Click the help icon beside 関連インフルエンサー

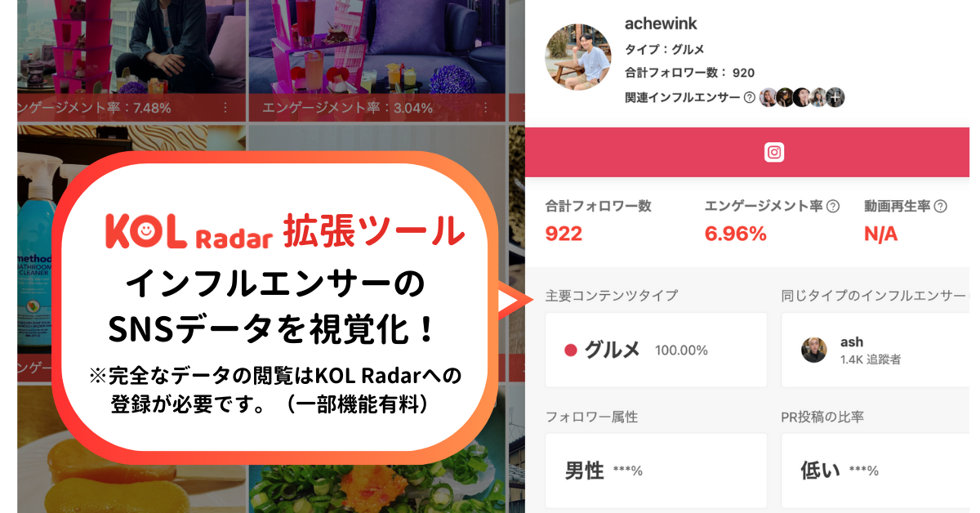click(x=749, y=97)
